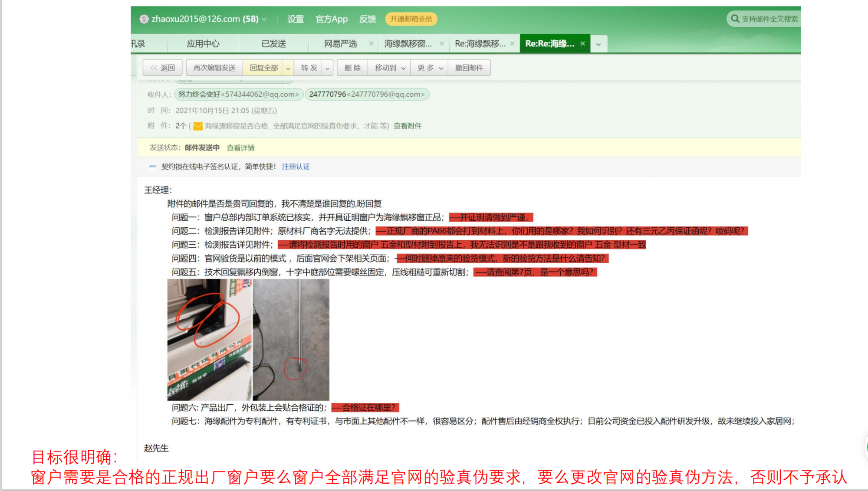Click the account avatar icon beside zhaoxu2015@126.com
The height and width of the screenshot is (491, 868).
[x=144, y=19]
